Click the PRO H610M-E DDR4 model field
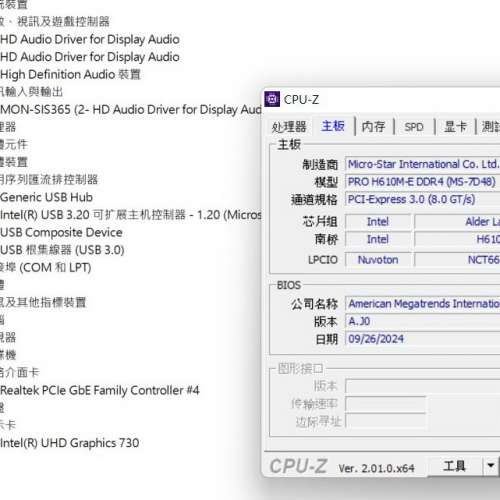The height and width of the screenshot is (500, 500). pos(422,182)
